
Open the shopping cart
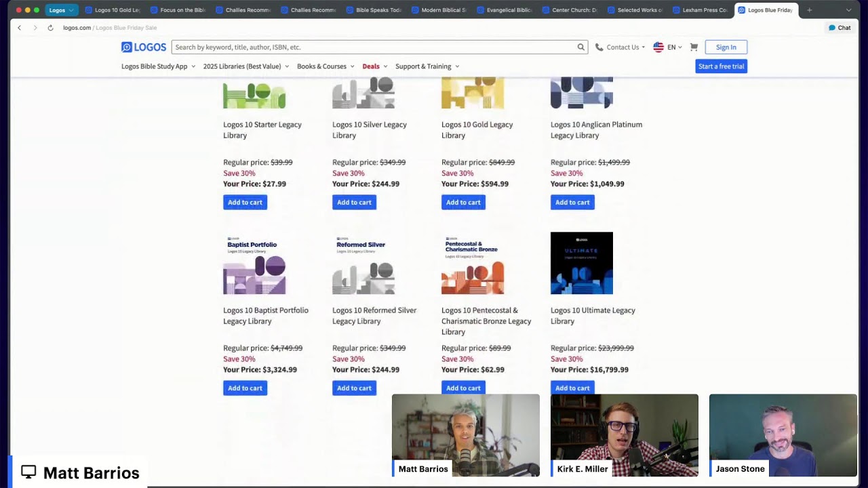(694, 47)
